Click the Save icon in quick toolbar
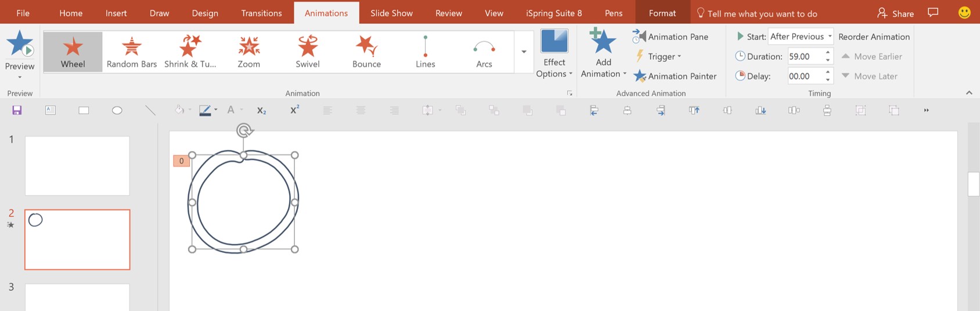The width and height of the screenshot is (980, 311). click(17, 110)
